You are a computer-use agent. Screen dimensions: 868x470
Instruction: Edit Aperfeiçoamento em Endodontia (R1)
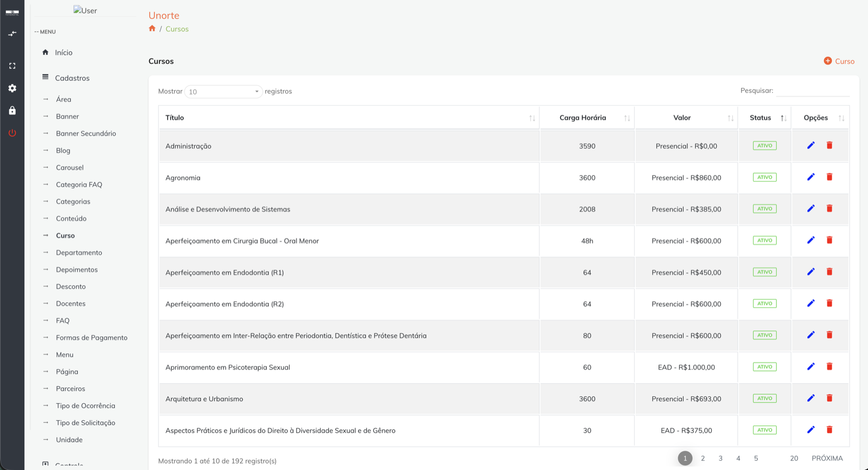[811, 272]
